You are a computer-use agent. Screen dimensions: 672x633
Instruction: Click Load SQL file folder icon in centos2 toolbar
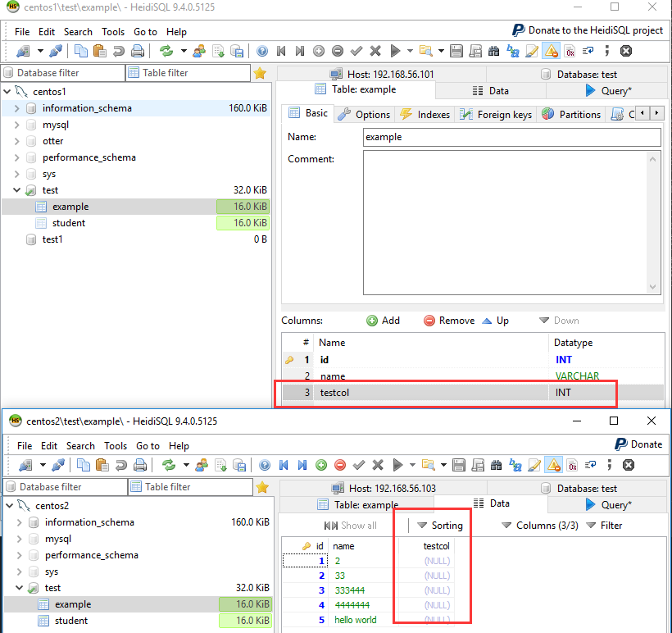[x=428, y=465]
